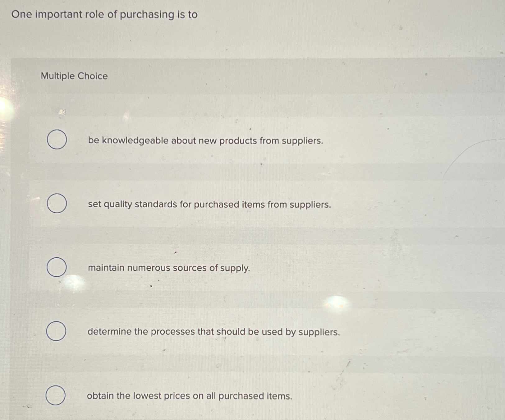Click 'be knowledgeable about new products from suppliers' text
Image resolution: width=505 pixels, height=420 pixels.
(x=205, y=141)
